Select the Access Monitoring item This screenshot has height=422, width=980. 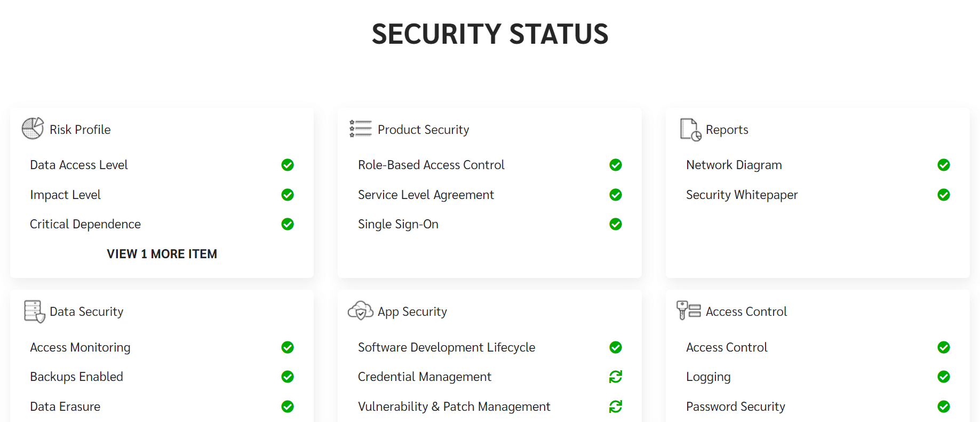(x=80, y=347)
